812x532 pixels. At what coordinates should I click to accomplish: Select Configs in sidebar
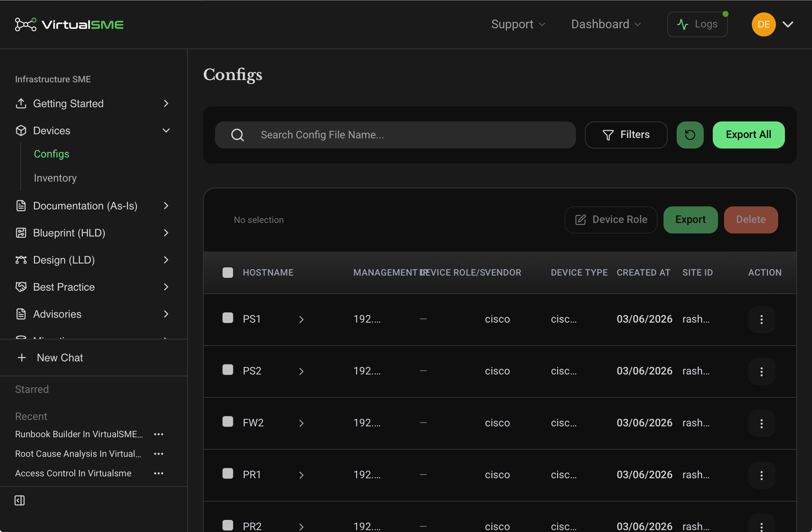tap(52, 154)
